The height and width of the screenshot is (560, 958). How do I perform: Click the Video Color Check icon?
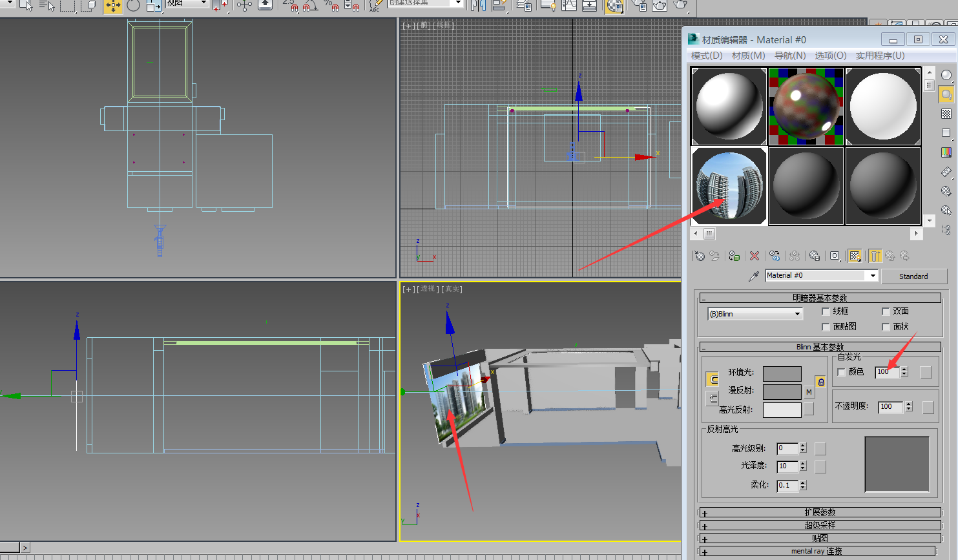[x=946, y=152]
